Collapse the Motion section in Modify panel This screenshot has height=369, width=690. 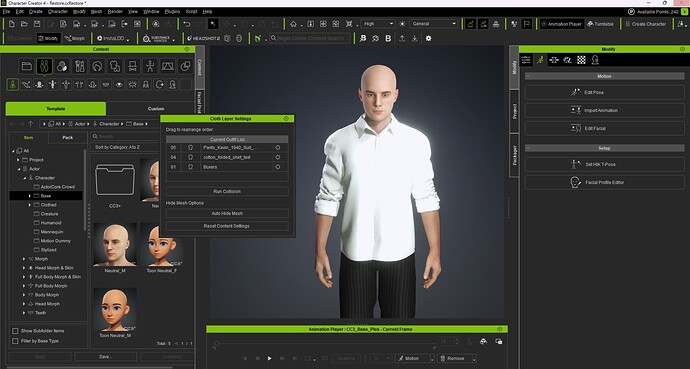pos(528,76)
